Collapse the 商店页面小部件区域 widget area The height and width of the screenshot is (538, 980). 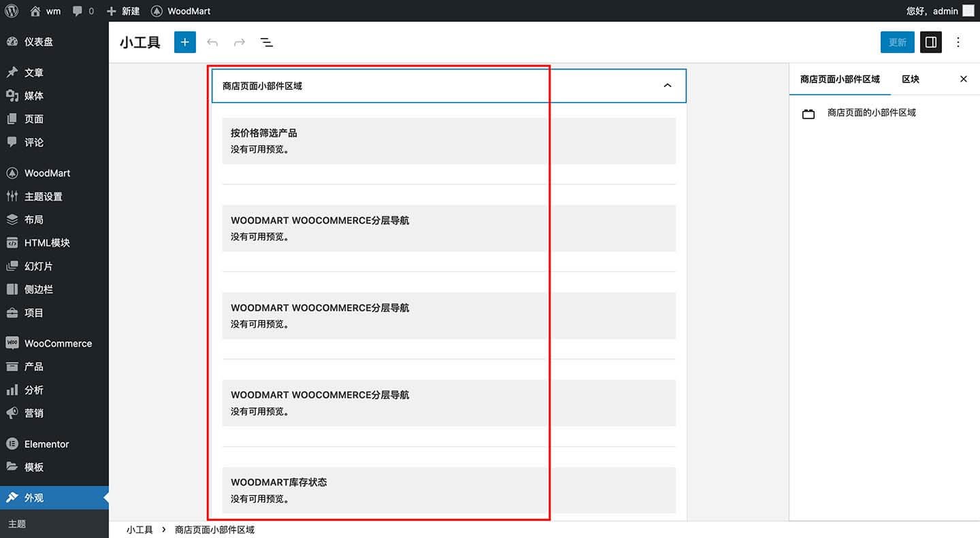[668, 86]
